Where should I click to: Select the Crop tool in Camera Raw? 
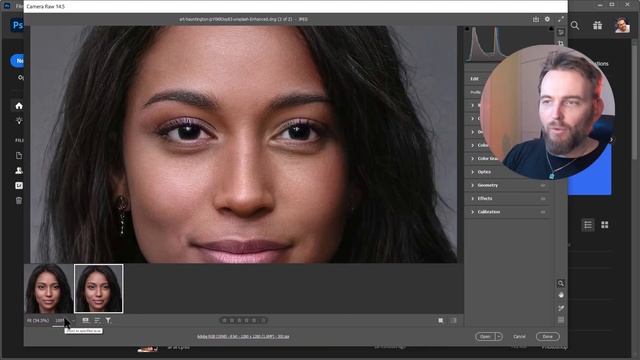pos(561,43)
